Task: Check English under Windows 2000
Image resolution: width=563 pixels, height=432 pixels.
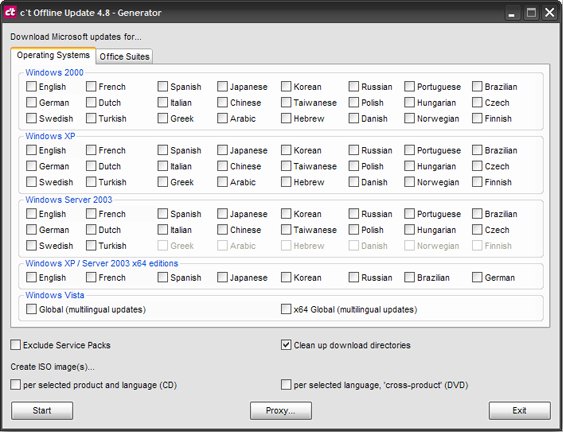Action: tap(31, 87)
